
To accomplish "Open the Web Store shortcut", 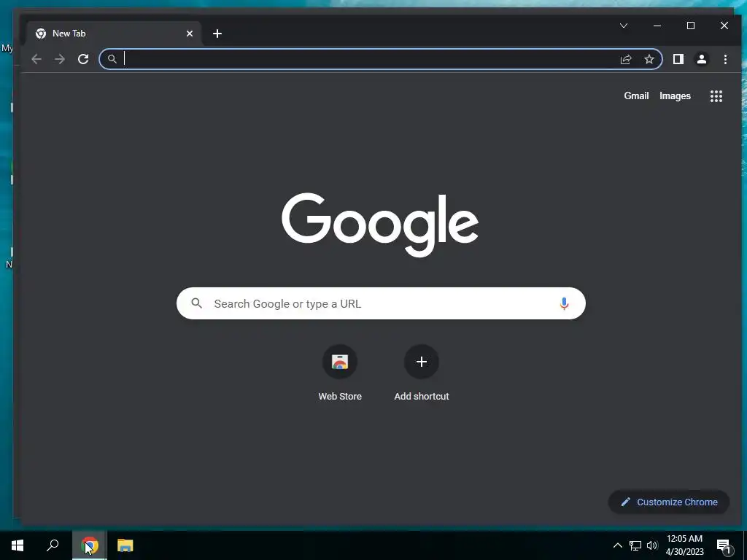I will (340, 373).
